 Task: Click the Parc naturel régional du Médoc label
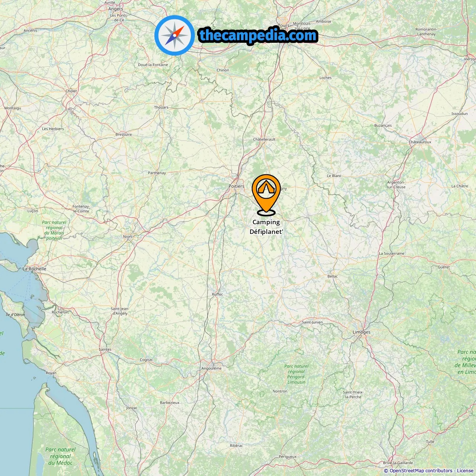tap(60, 456)
